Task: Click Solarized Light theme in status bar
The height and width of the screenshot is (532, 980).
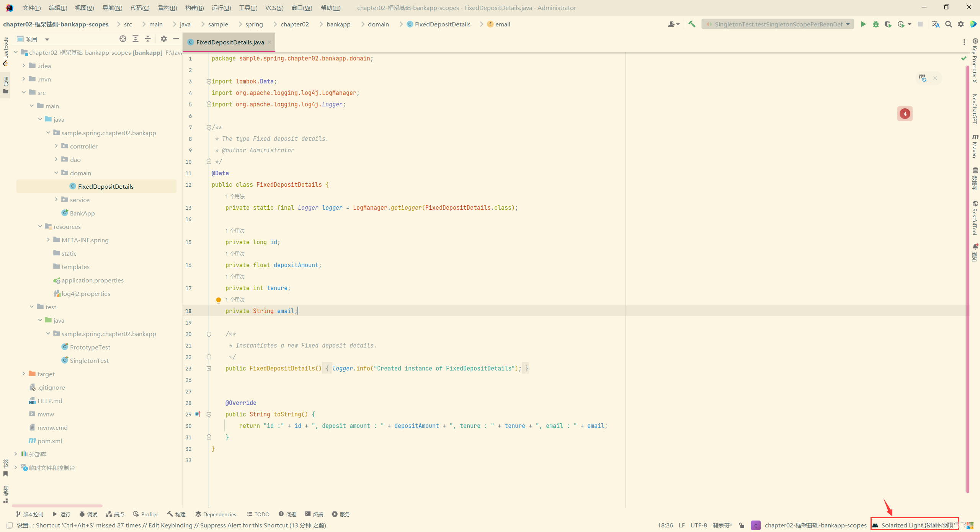Action: point(915,525)
